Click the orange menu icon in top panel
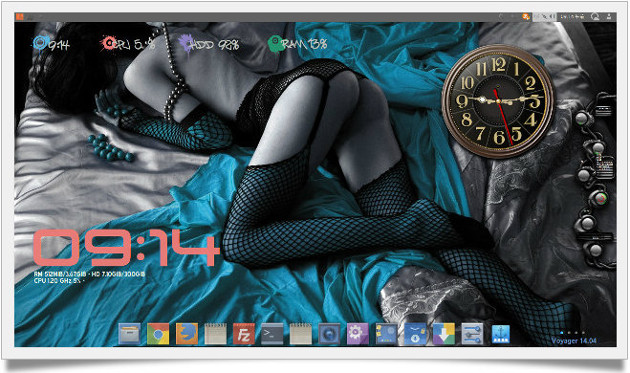 [x=19, y=16]
